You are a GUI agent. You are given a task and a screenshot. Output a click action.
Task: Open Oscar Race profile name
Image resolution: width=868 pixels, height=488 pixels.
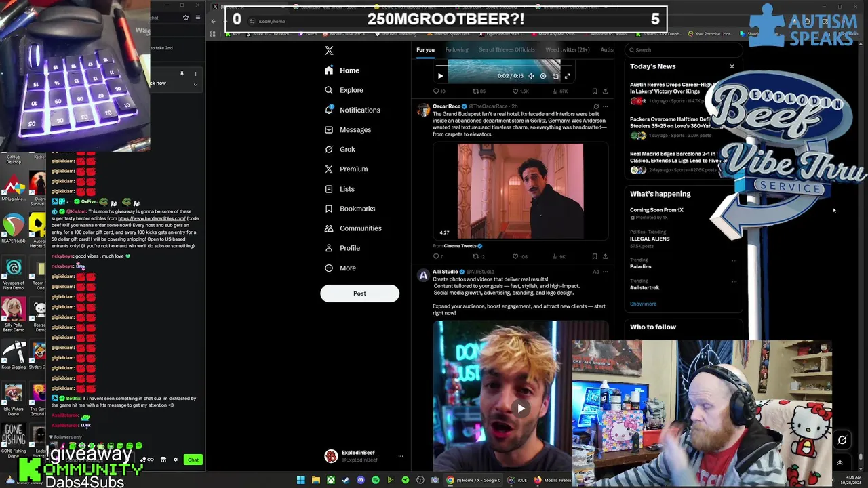pyautogui.click(x=446, y=106)
